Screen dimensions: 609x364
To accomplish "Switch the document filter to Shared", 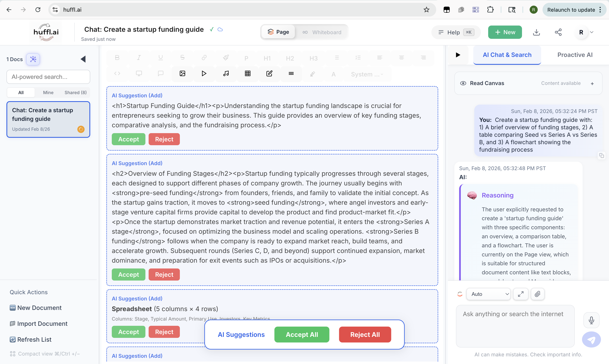I will click(x=75, y=93).
